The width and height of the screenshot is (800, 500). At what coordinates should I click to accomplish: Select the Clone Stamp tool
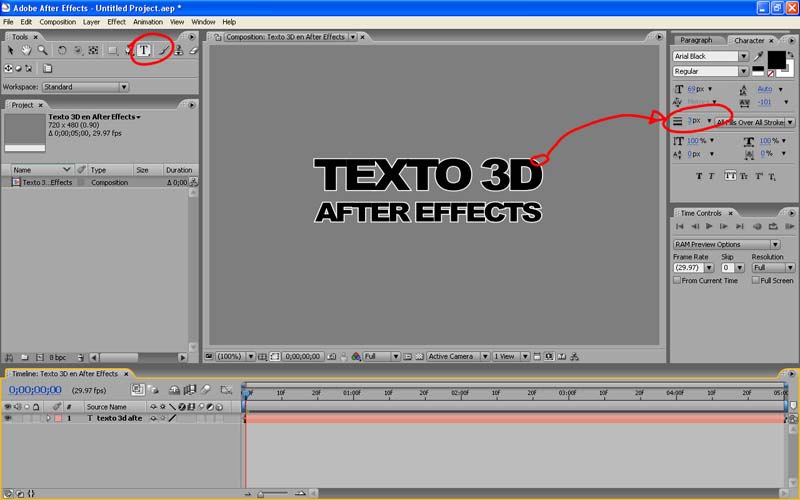179,50
